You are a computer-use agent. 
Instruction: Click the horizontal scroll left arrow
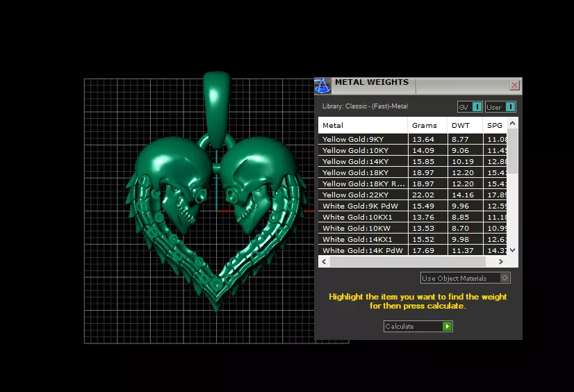click(x=324, y=262)
